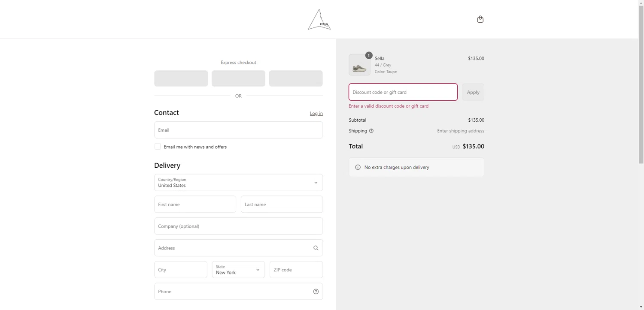Click the middle express checkout button
This screenshot has width=644, height=310.
(x=238, y=78)
